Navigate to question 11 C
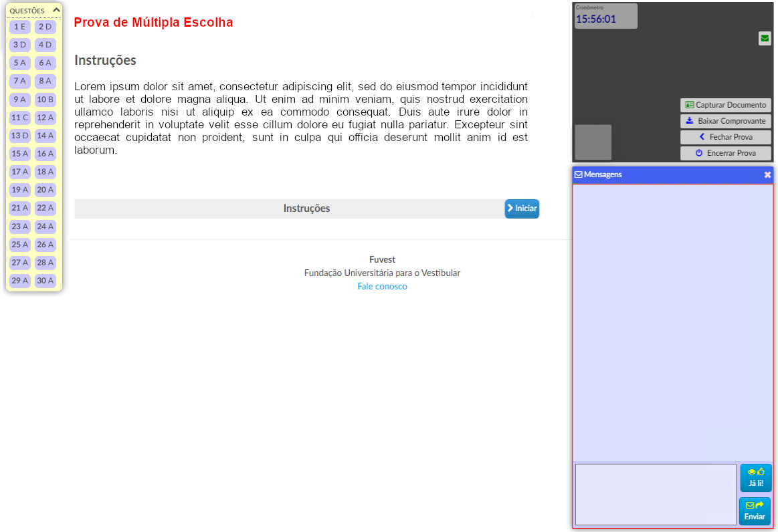This screenshot has height=532, width=778. point(20,118)
